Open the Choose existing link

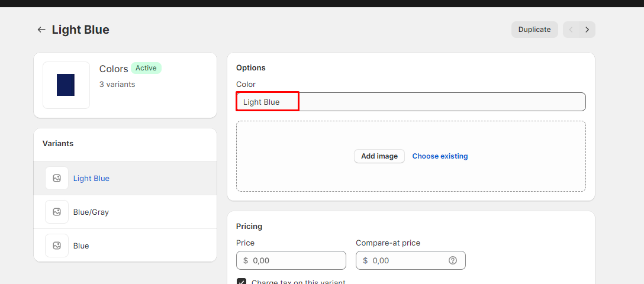(440, 156)
